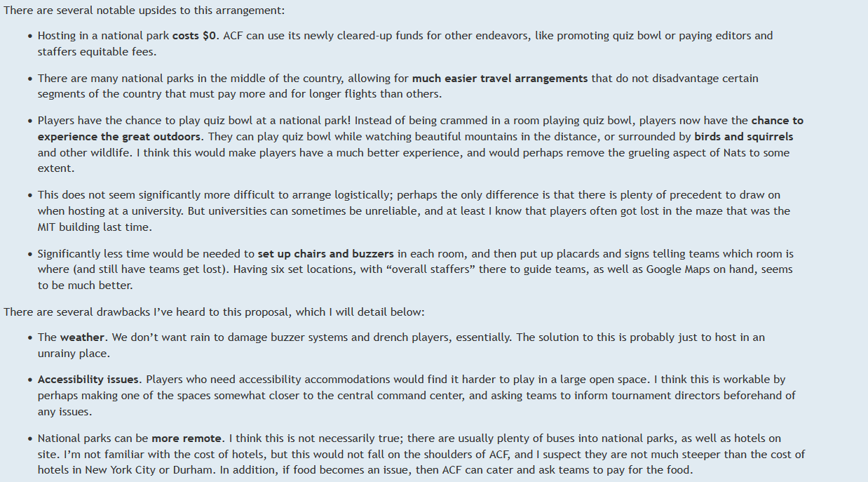Click the bold words "birds and squirrels"
The width and height of the screenshot is (868, 482).
click(744, 136)
